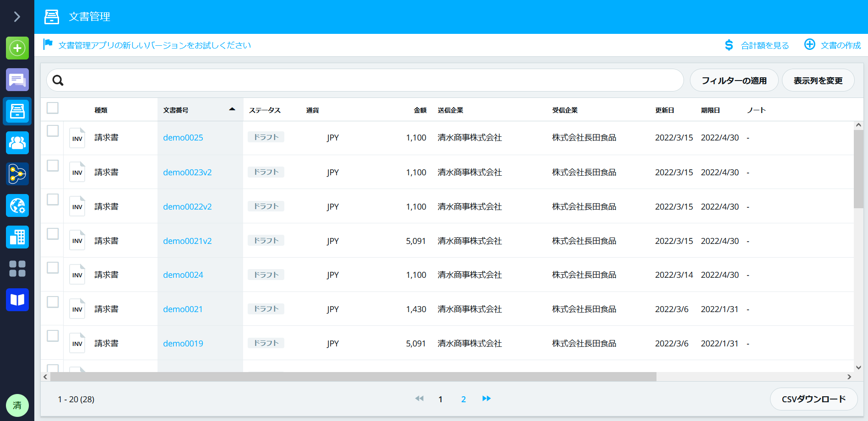Viewport: 868px width, 421px height.
Task: Open the chat messages icon in sidebar
Action: 17,80
